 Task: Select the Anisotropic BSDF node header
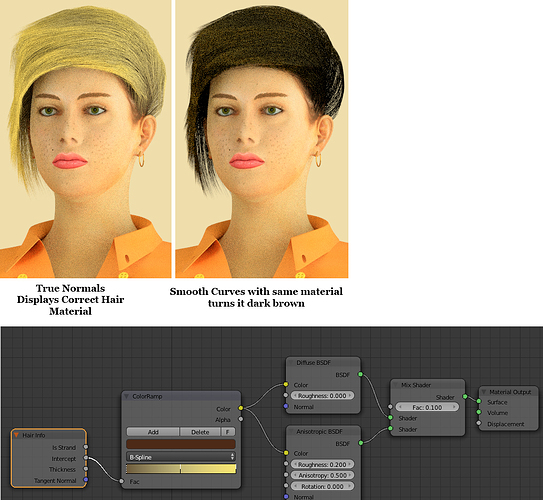(x=323, y=431)
